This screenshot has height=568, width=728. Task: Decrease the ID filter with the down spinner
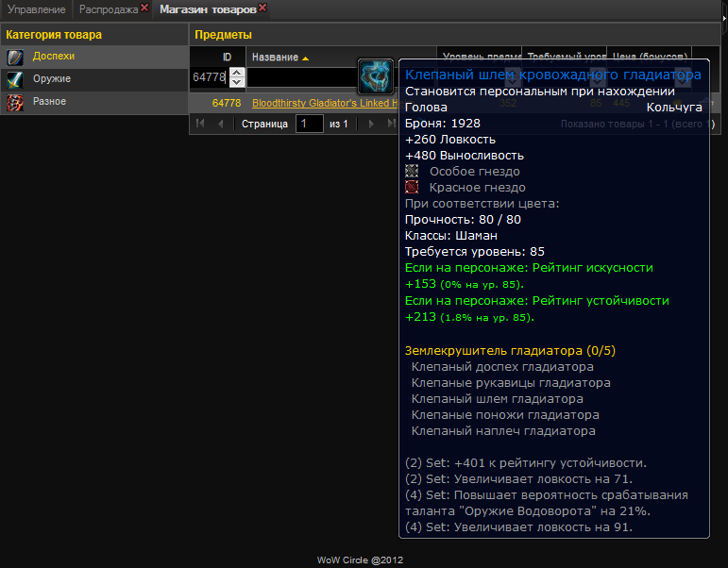pyautogui.click(x=237, y=82)
